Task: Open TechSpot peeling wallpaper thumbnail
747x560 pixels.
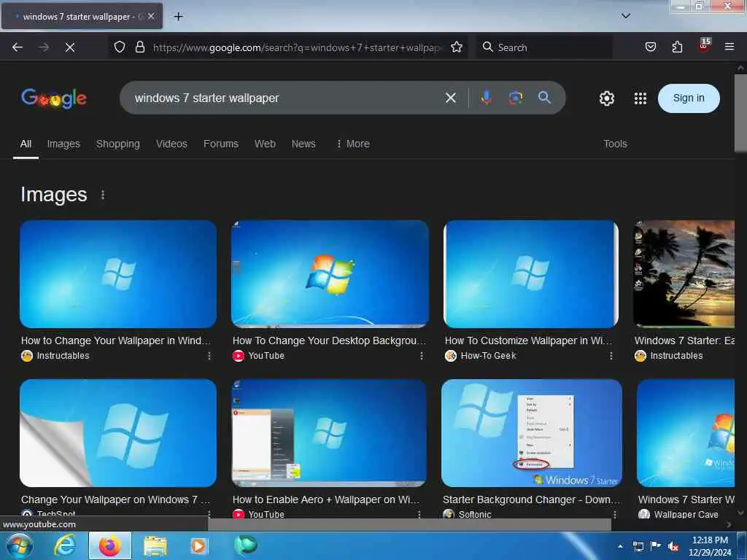Action: point(118,433)
